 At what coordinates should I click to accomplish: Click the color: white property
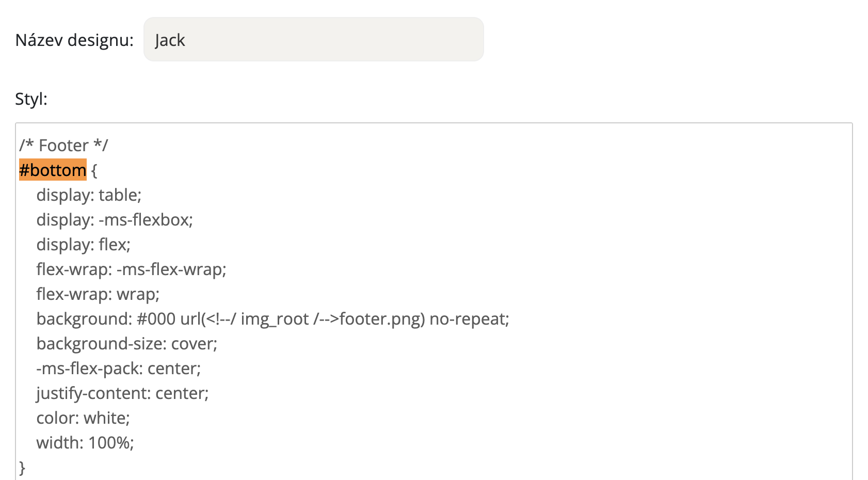83,418
